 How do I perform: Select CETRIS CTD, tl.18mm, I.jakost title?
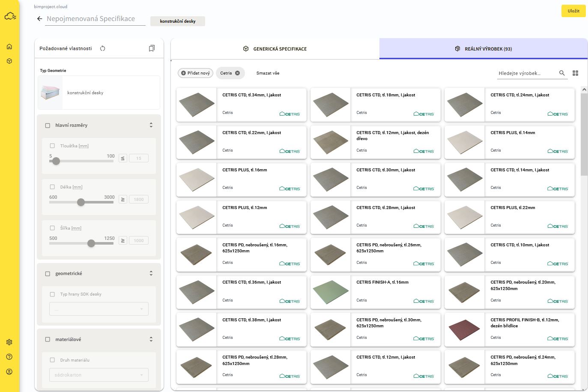point(386,95)
